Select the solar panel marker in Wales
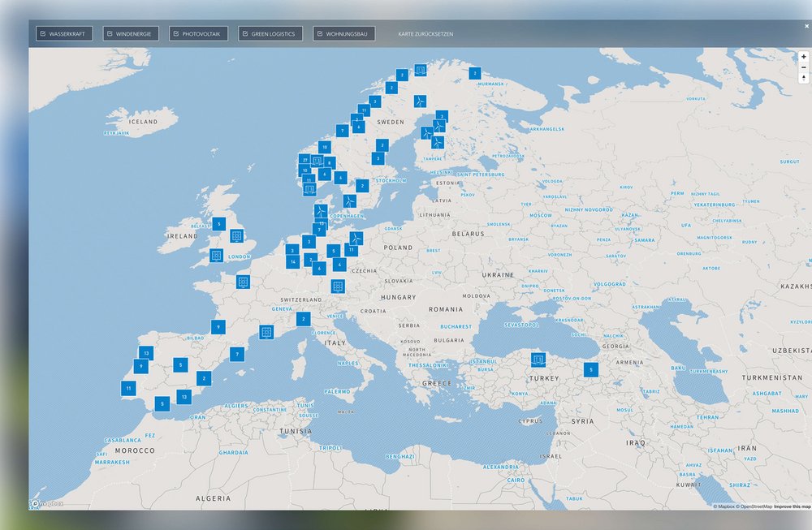The width and height of the screenshot is (812, 530). click(217, 255)
